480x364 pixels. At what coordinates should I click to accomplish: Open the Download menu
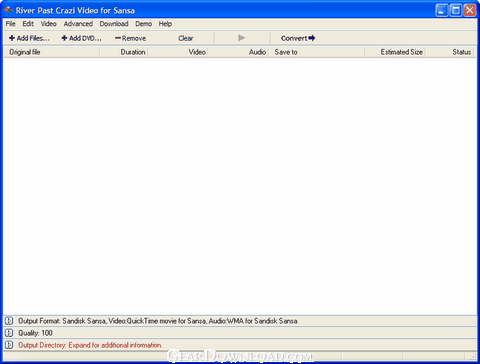(114, 24)
